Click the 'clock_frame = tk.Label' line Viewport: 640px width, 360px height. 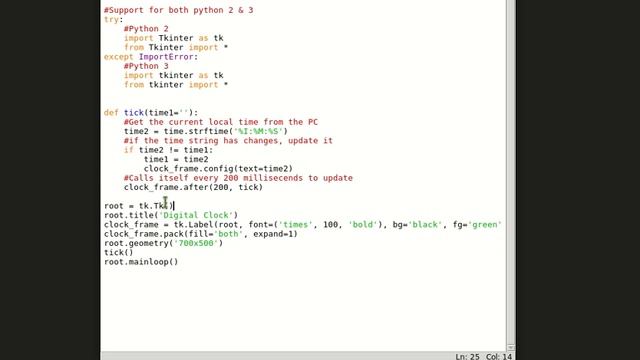pyautogui.click(x=302, y=224)
